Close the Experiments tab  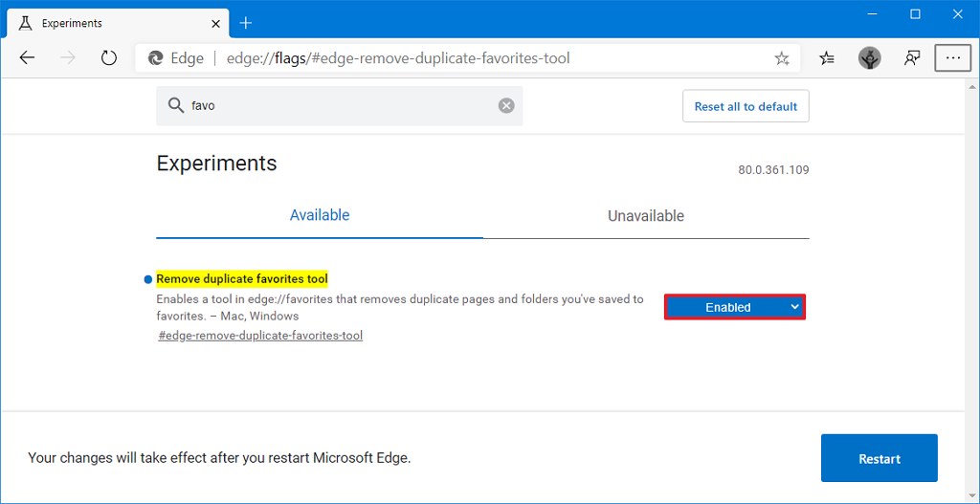[215, 24]
